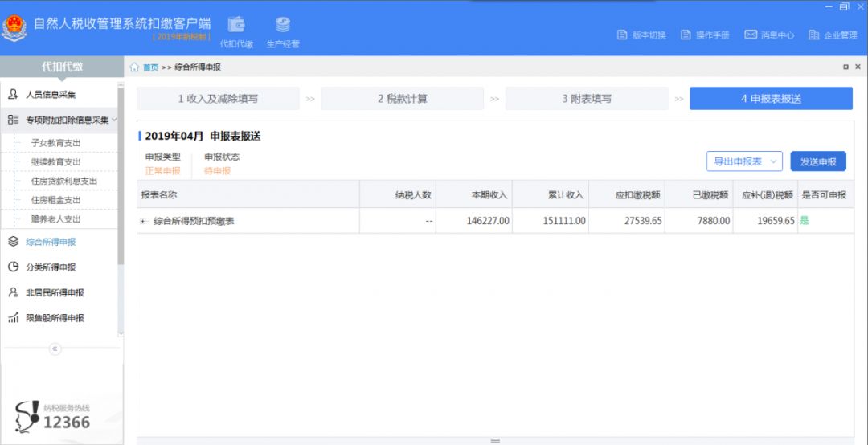Close the 综合所得申报 panel with x
The image size is (868, 445).
(x=858, y=67)
